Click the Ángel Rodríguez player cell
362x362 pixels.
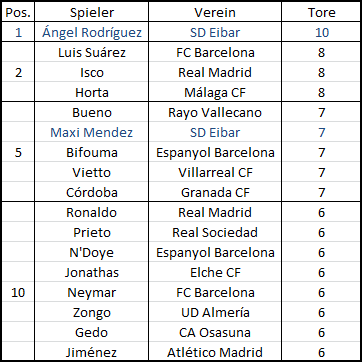coord(92,32)
